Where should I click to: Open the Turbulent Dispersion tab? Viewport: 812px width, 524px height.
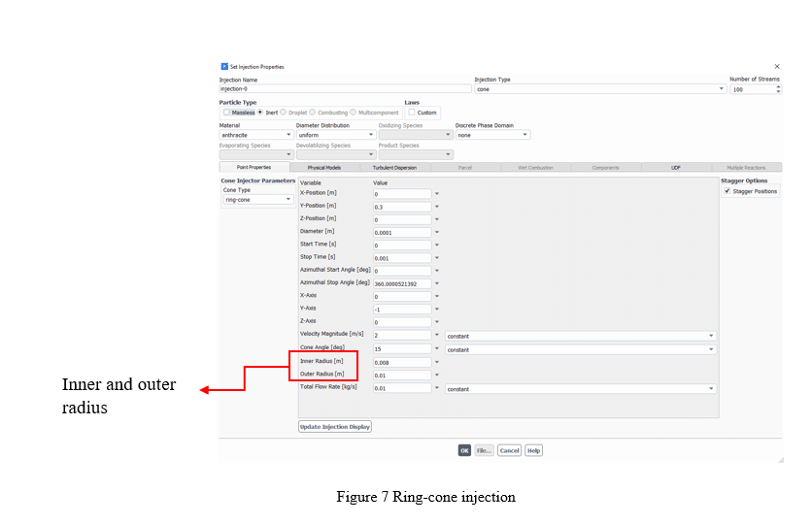(x=394, y=167)
